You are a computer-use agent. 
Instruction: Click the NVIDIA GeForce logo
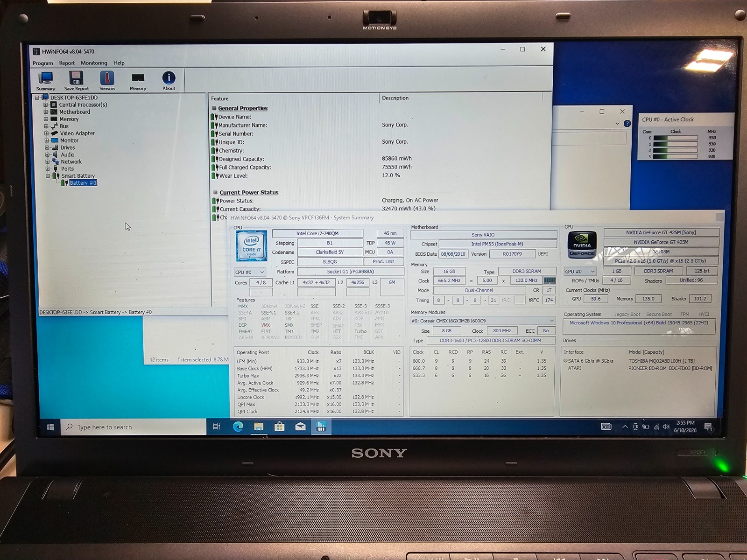click(x=582, y=245)
